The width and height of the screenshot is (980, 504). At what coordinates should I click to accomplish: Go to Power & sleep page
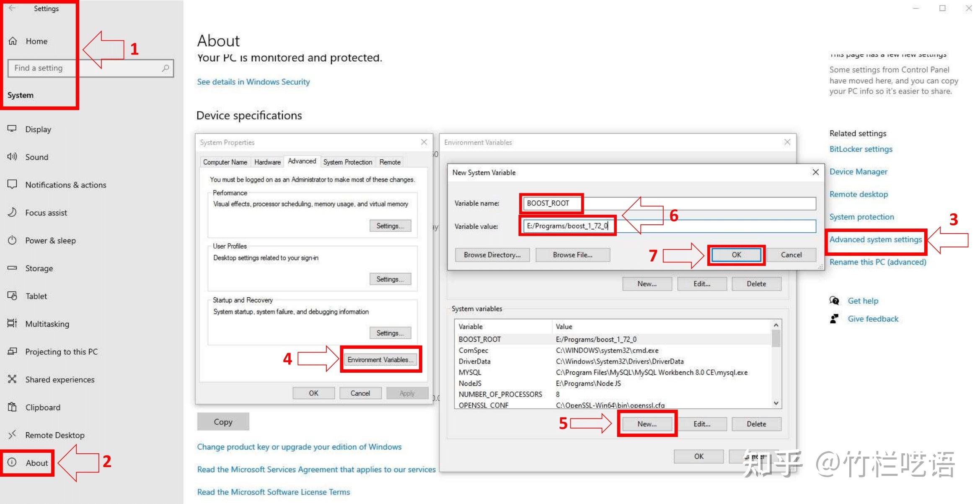point(50,240)
